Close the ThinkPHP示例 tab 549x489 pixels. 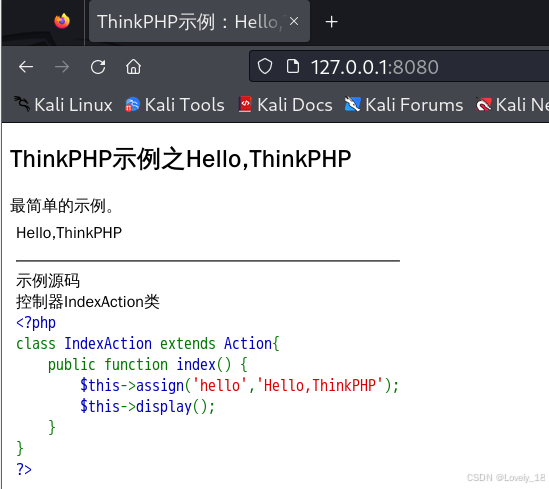pyautogui.click(x=294, y=22)
